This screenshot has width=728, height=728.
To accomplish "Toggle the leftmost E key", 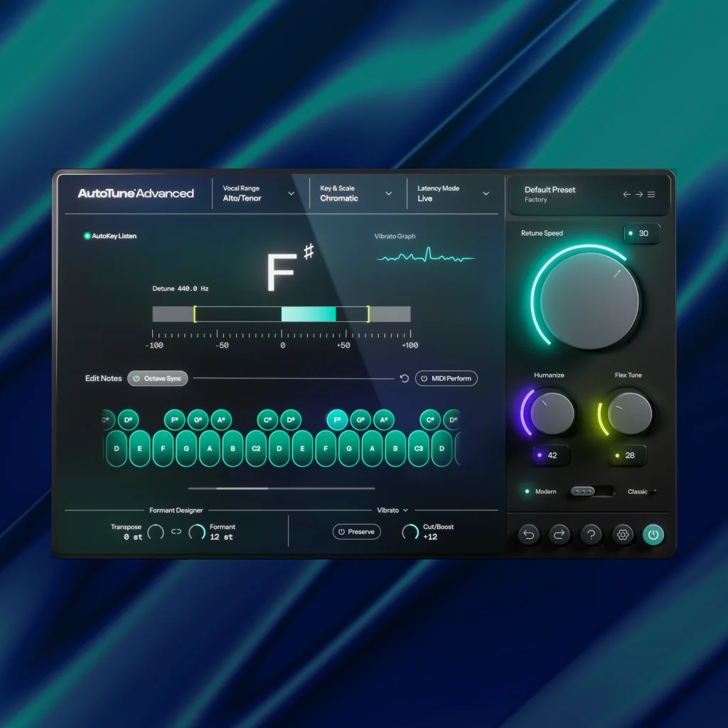I will (140, 449).
